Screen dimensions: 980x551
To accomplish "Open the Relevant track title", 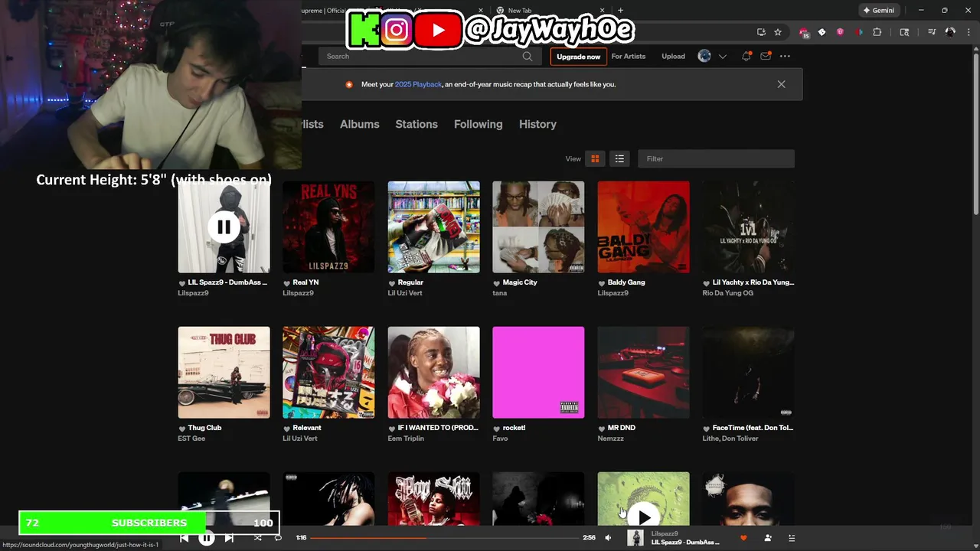I will (307, 428).
